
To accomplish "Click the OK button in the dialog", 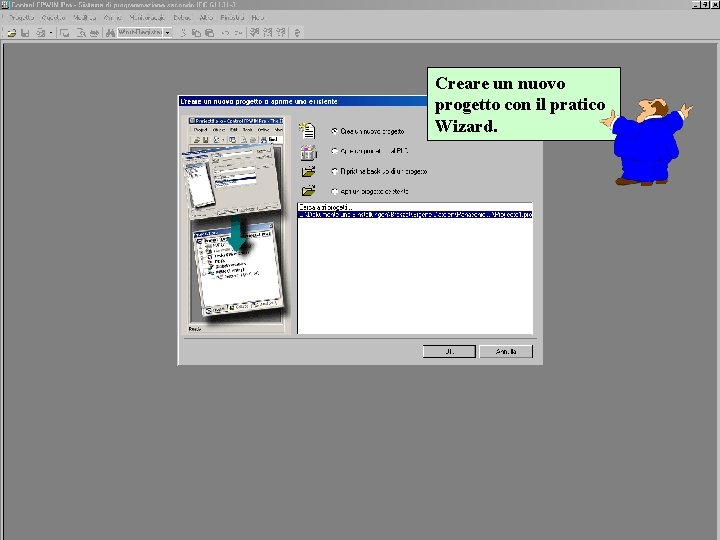I will tap(449, 351).
